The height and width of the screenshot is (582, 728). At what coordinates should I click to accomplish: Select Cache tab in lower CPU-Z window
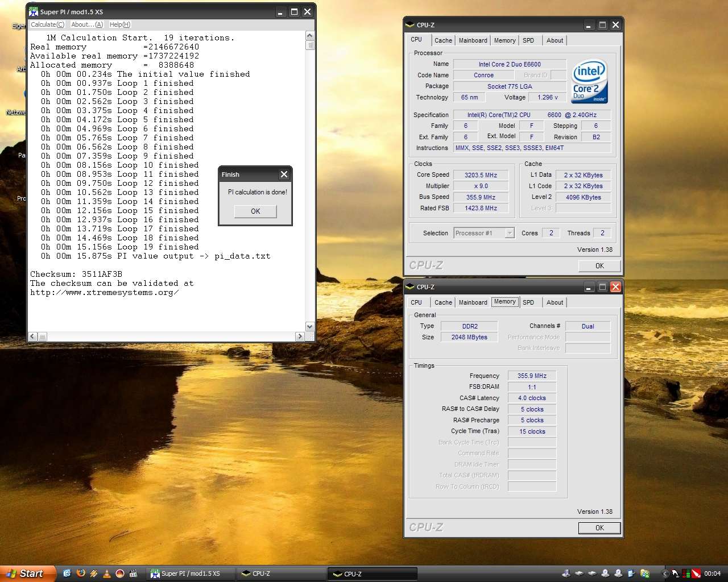tap(443, 302)
